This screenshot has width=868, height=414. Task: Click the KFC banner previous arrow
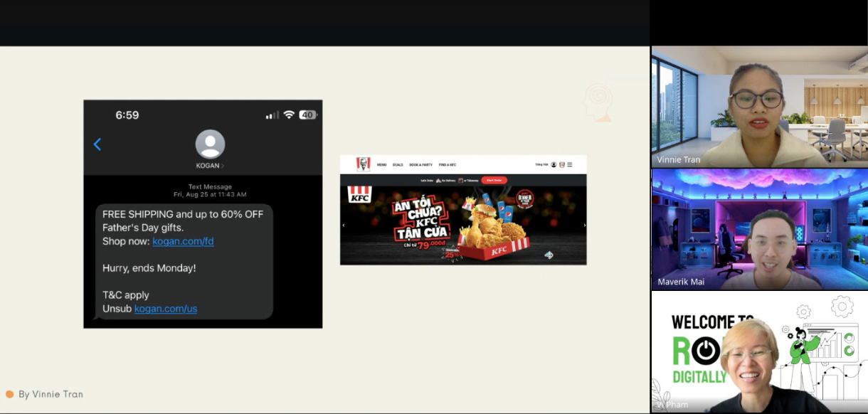pos(343,225)
